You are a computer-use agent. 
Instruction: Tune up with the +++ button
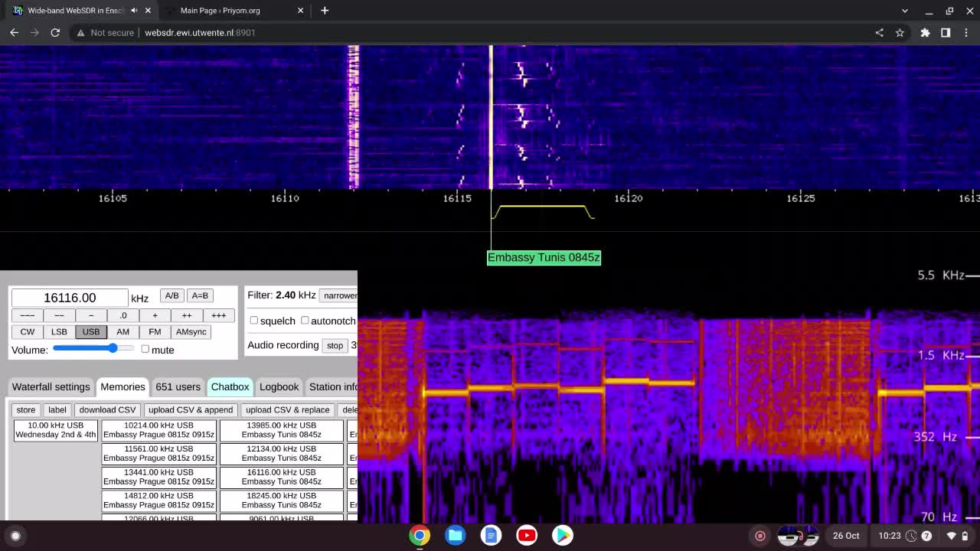219,315
